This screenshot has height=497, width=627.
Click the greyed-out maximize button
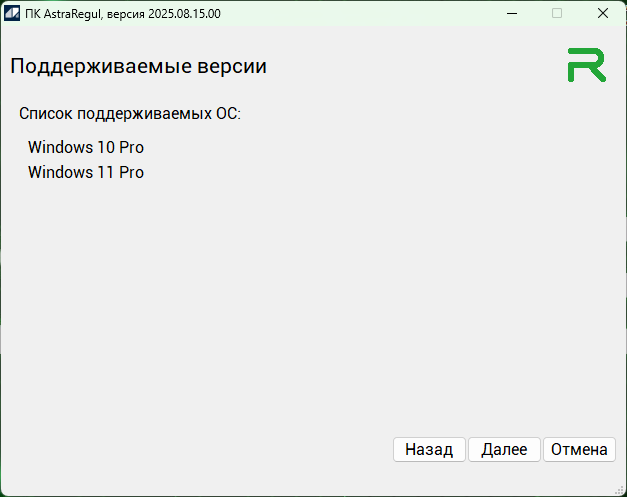point(557,13)
